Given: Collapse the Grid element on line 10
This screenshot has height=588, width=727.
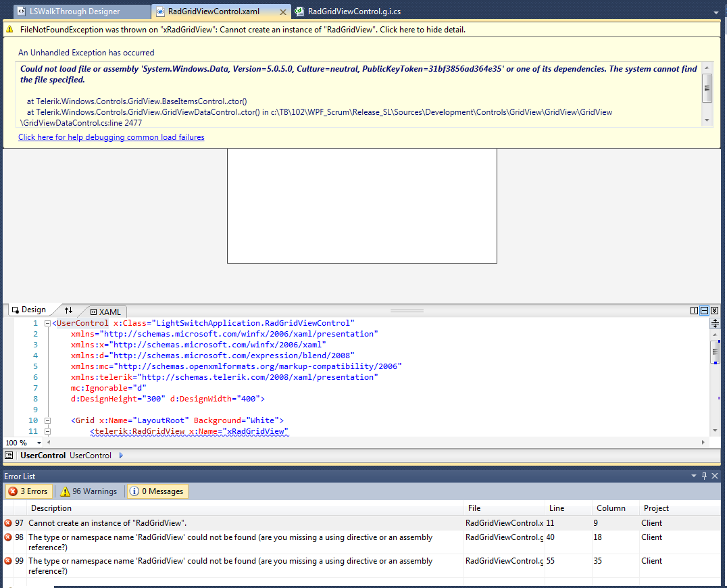Looking at the screenshot, I should click(x=47, y=420).
